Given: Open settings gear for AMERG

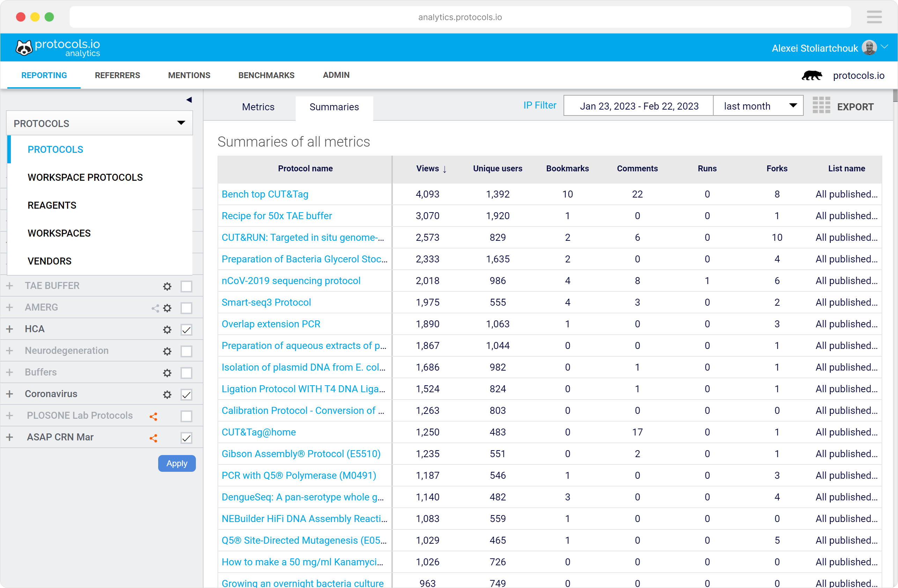Looking at the screenshot, I should [167, 308].
